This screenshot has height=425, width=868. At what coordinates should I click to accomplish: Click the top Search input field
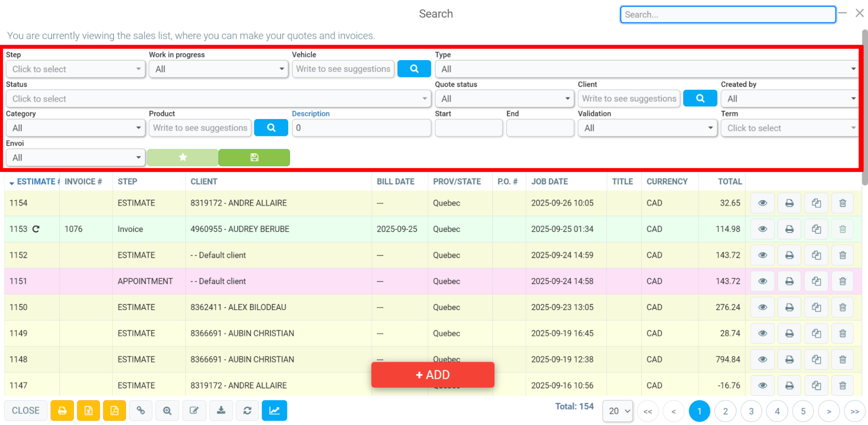coord(728,14)
